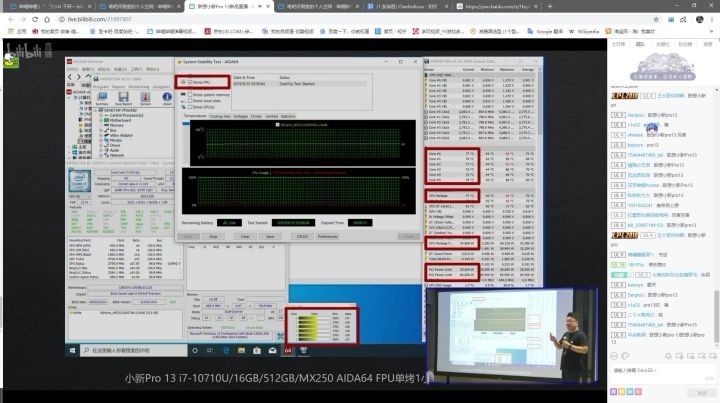
Task: Expand Bus tree node
Action: coord(101,130)
